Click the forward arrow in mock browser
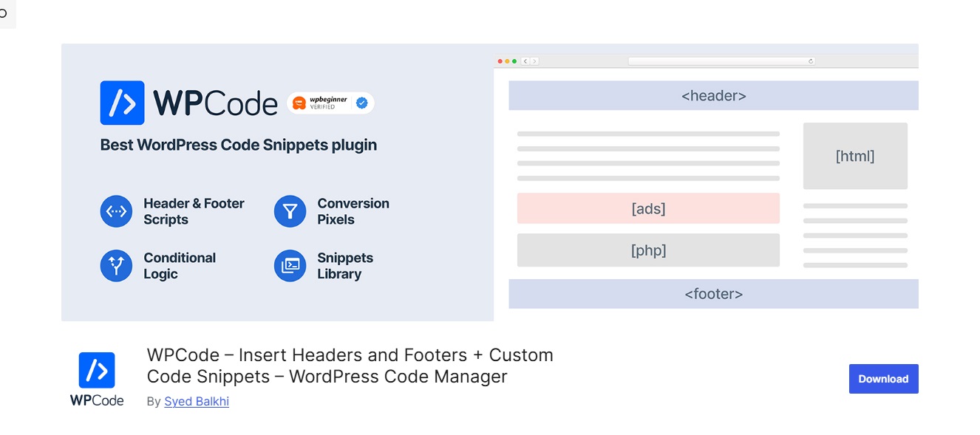Image resolution: width=980 pixels, height=435 pixels. [x=534, y=61]
